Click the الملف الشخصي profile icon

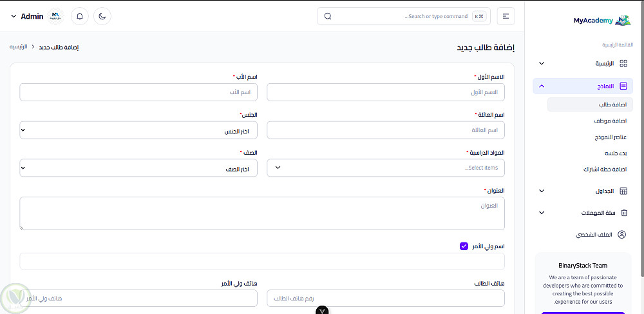[621, 235]
